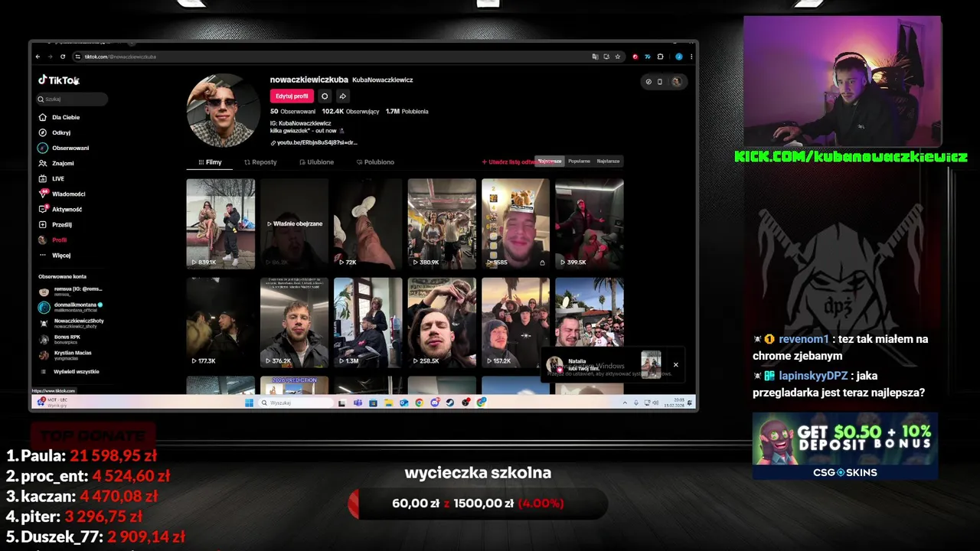Viewport: 980px width, 551px height.
Task: Open TikTok account avatar menu
Action: [x=677, y=81]
